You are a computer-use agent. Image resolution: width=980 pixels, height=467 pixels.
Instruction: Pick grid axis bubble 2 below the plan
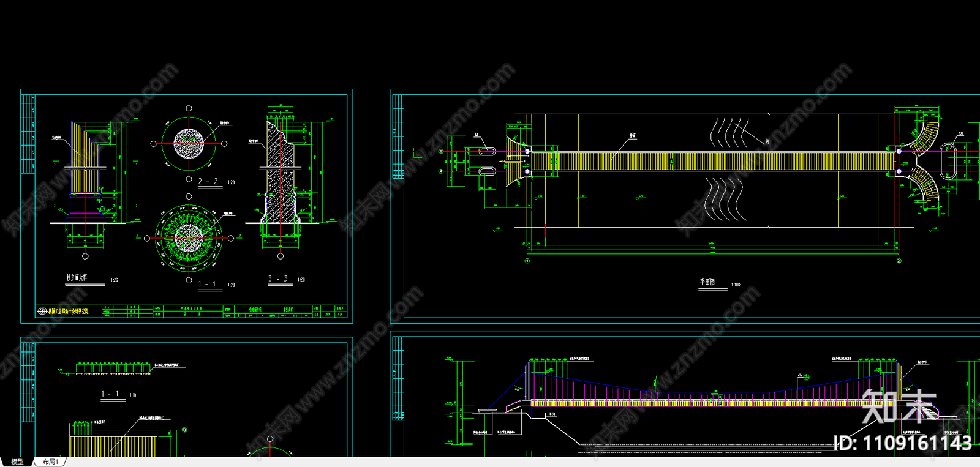899,261
